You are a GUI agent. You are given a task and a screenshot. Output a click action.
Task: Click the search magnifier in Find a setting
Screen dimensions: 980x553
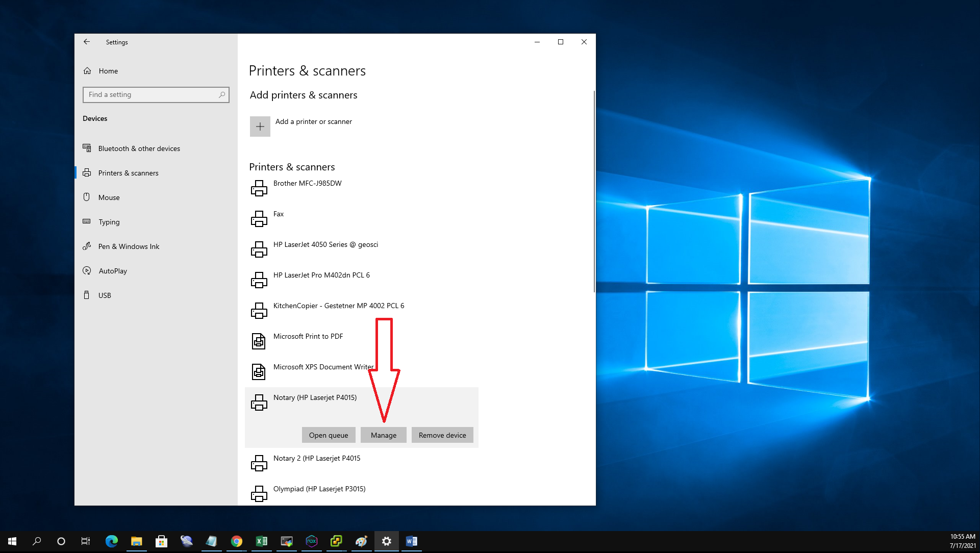[x=222, y=95]
